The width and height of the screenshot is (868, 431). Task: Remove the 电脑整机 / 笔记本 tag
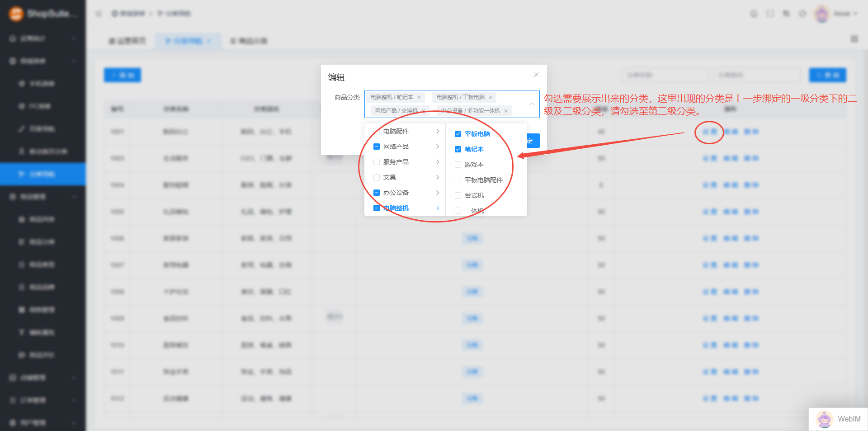419,97
